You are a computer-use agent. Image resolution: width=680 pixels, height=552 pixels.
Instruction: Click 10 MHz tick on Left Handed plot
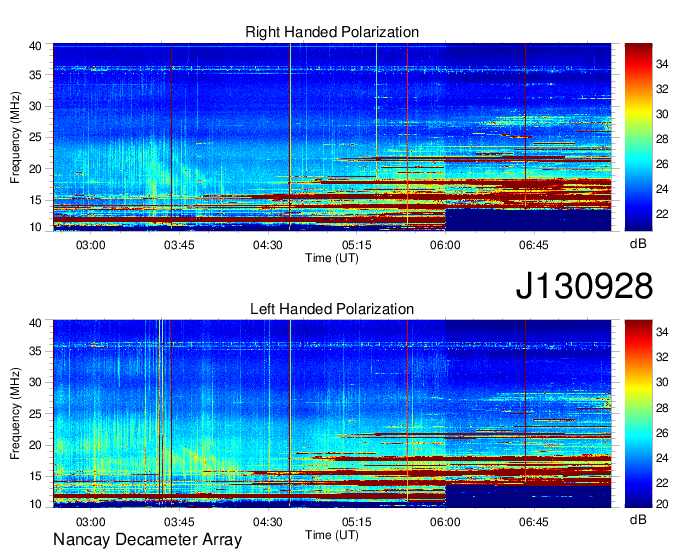pos(36,504)
